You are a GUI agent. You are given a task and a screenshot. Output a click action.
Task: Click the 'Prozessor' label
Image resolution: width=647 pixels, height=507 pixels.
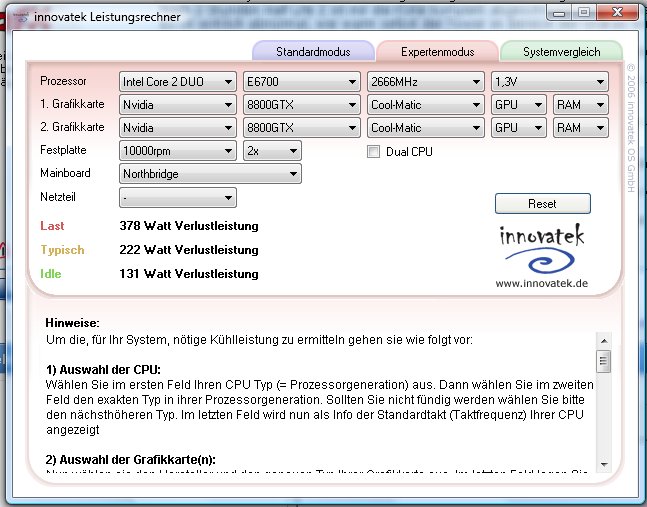click(63, 81)
